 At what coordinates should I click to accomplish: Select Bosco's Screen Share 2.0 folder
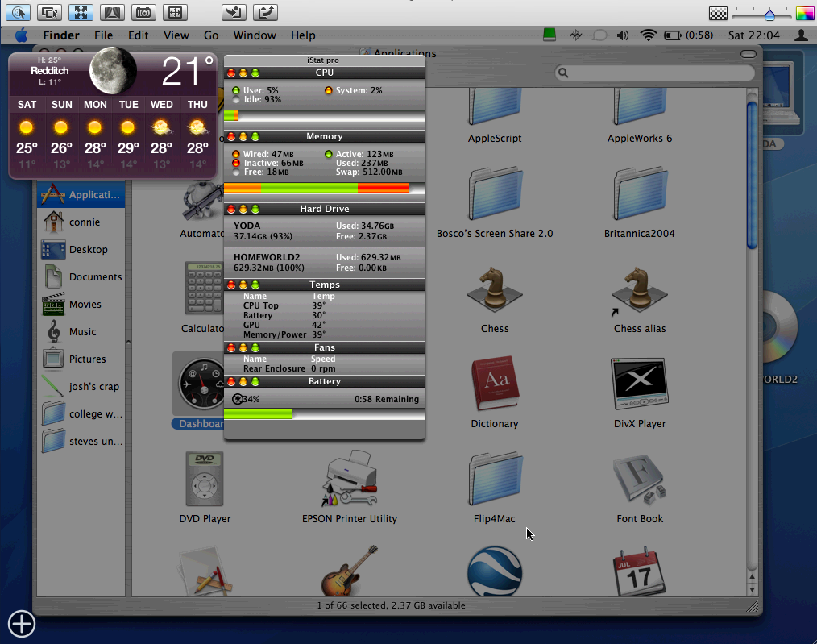[x=495, y=194]
